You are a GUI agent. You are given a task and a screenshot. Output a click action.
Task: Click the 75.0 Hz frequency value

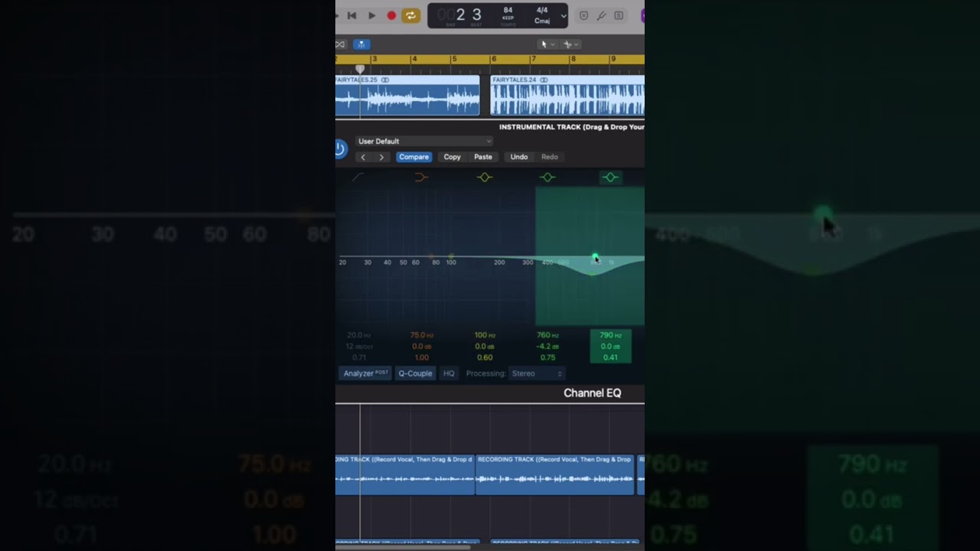point(422,335)
